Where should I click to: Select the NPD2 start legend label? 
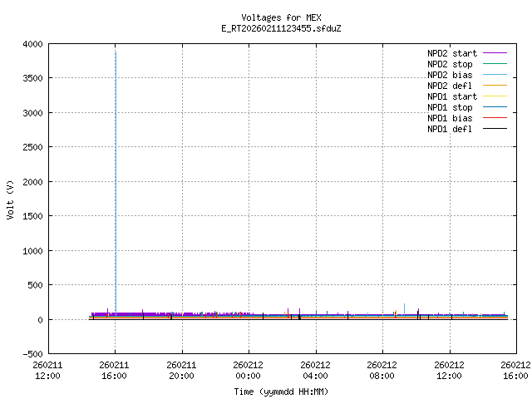click(x=451, y=53)
